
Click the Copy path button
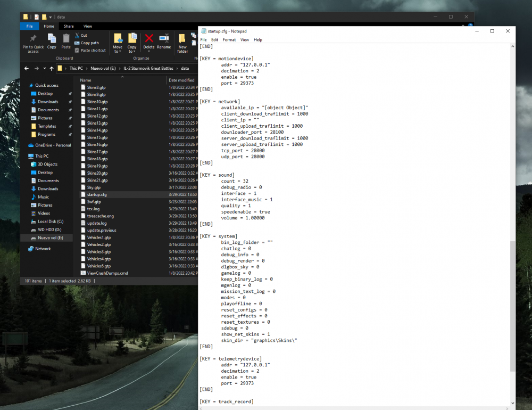click(x=89, y=43)
